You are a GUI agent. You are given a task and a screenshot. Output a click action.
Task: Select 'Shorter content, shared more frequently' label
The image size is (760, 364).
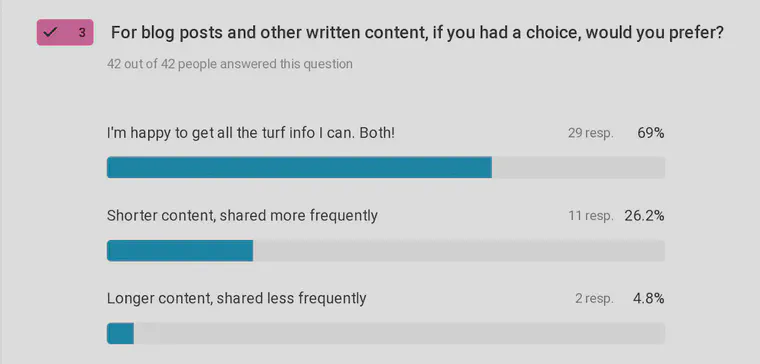pos(242,216)
